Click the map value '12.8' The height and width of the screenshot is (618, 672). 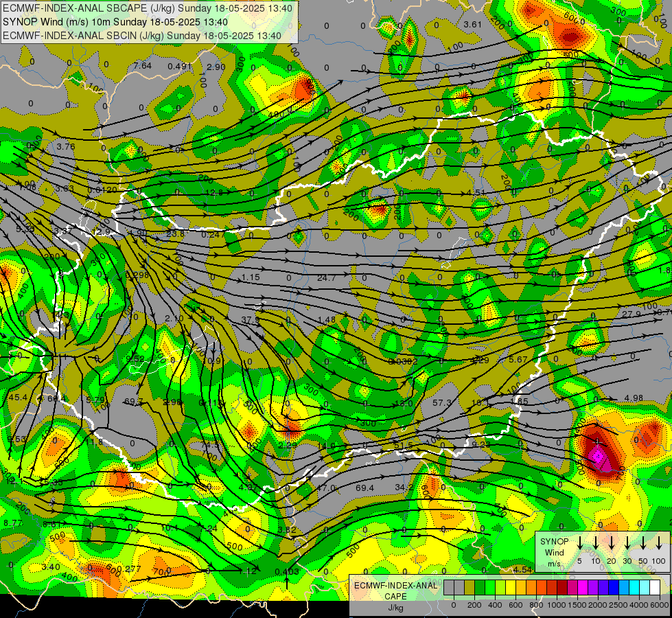[214, 192]
